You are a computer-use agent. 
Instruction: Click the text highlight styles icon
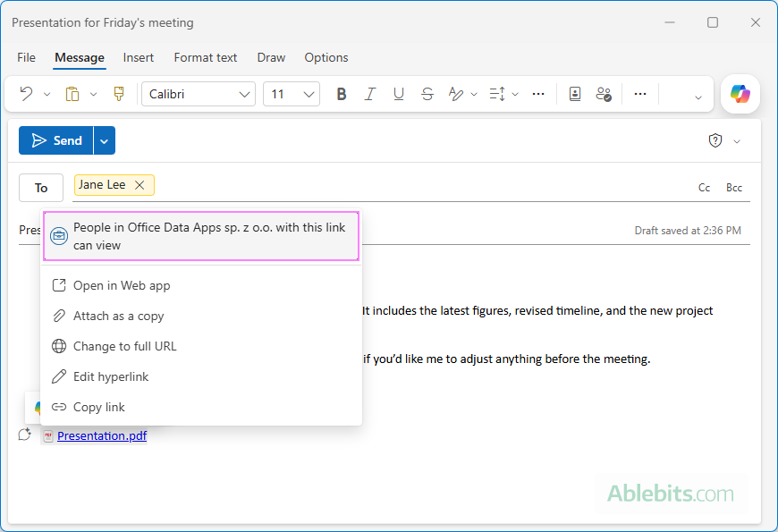[455, 94]
